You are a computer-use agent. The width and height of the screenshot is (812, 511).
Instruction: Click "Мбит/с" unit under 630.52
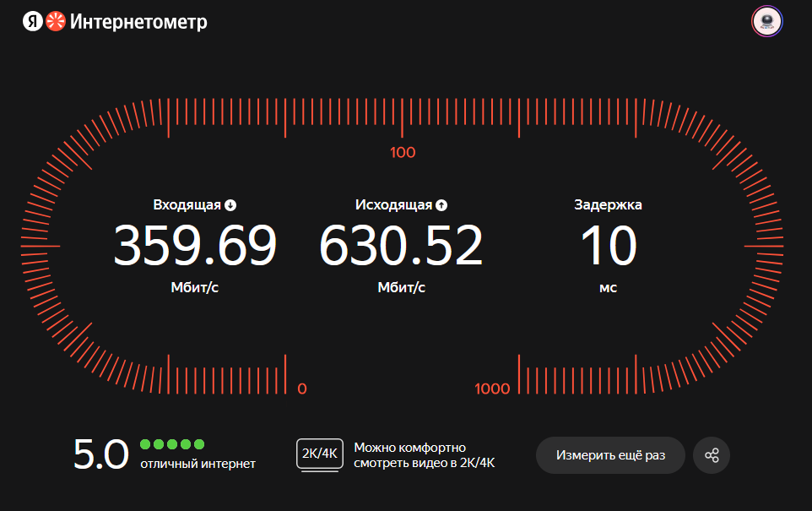[x=401, y=287]
